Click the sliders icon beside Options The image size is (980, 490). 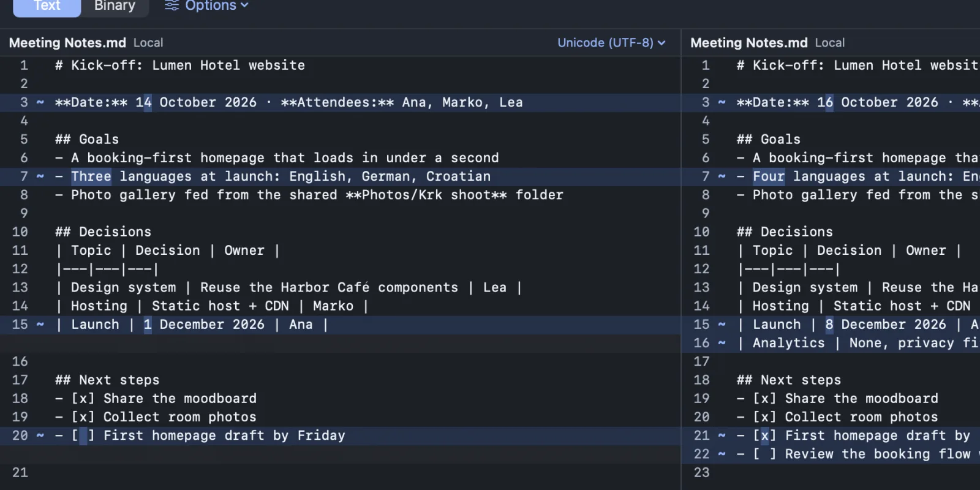[171, 6]
